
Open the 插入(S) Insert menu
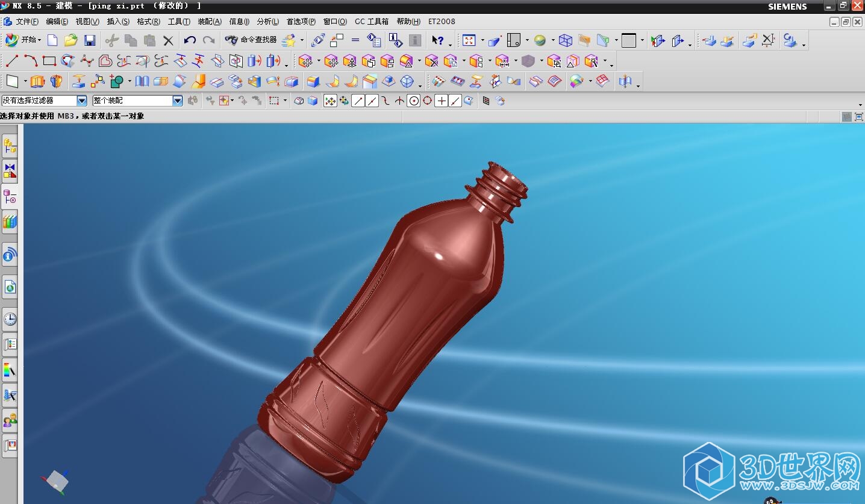pos(118,22)
